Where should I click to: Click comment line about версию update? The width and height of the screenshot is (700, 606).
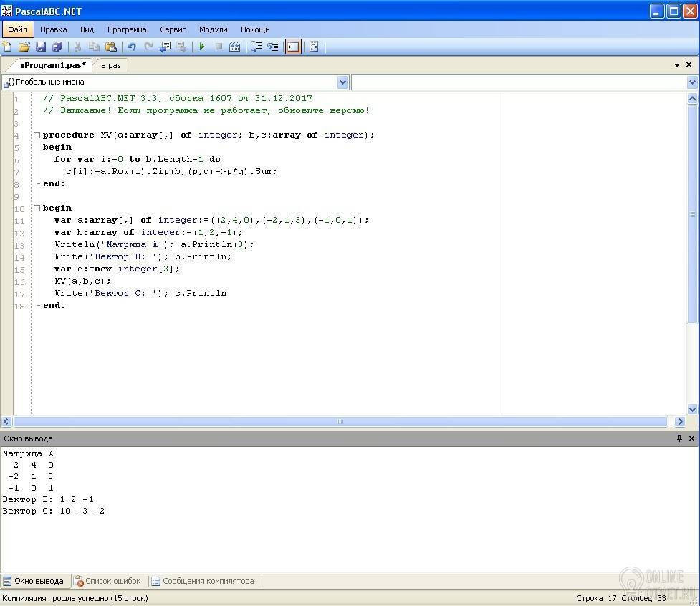(206, 110)
